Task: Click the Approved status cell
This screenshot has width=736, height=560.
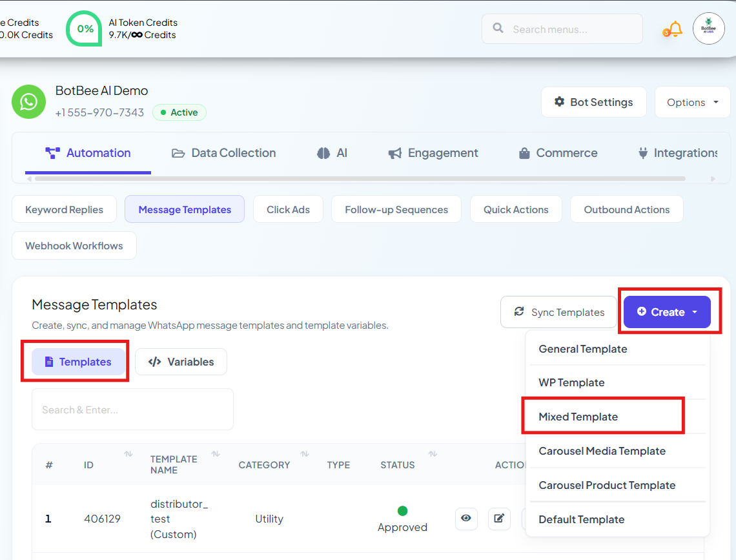Action: (x=402, y=519)
